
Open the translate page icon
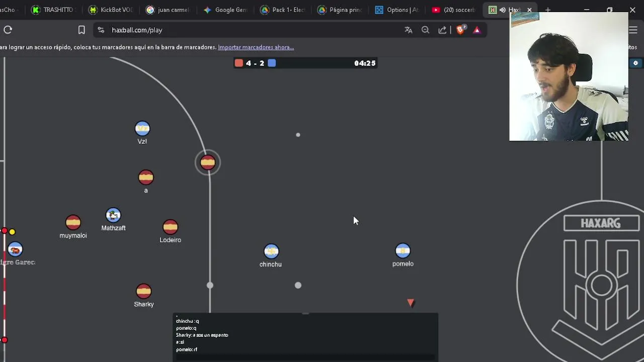(409, 30)
